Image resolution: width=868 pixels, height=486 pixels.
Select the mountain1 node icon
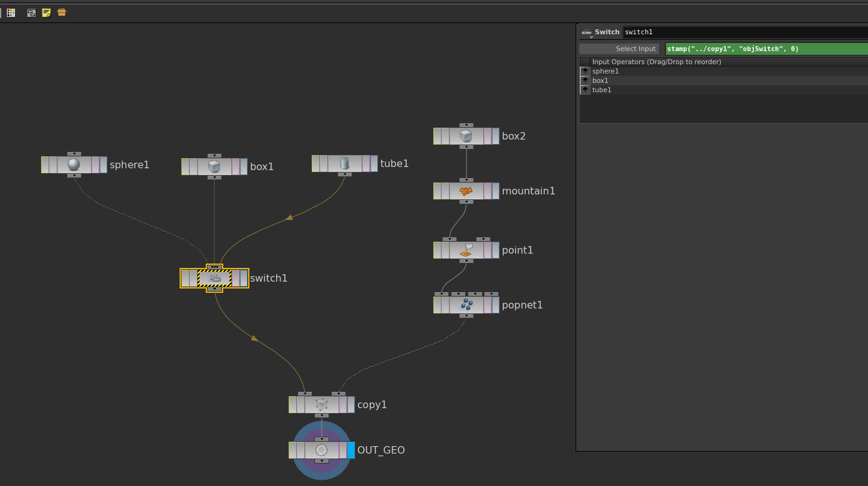point(466,191)
